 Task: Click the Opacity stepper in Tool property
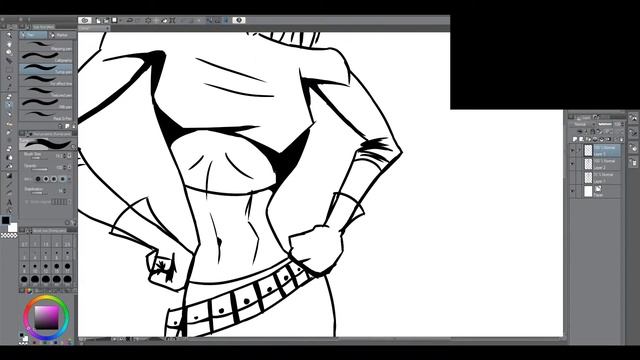tap(65, 167)
